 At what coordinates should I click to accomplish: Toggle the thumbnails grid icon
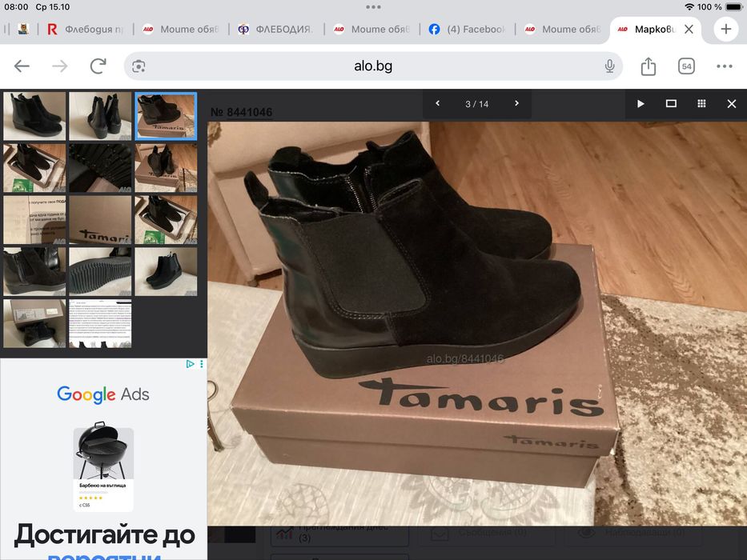(701, 104)
